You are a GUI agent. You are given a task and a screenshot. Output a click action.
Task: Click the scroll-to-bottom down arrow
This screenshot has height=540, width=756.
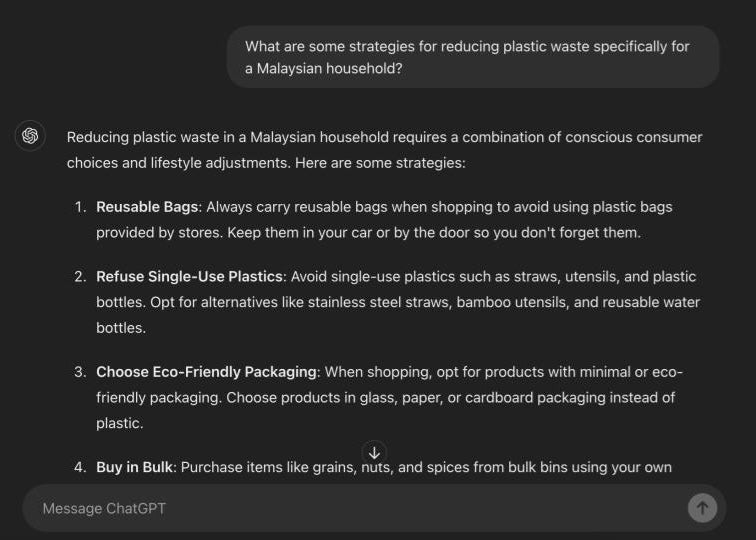[x=374, y=453]
